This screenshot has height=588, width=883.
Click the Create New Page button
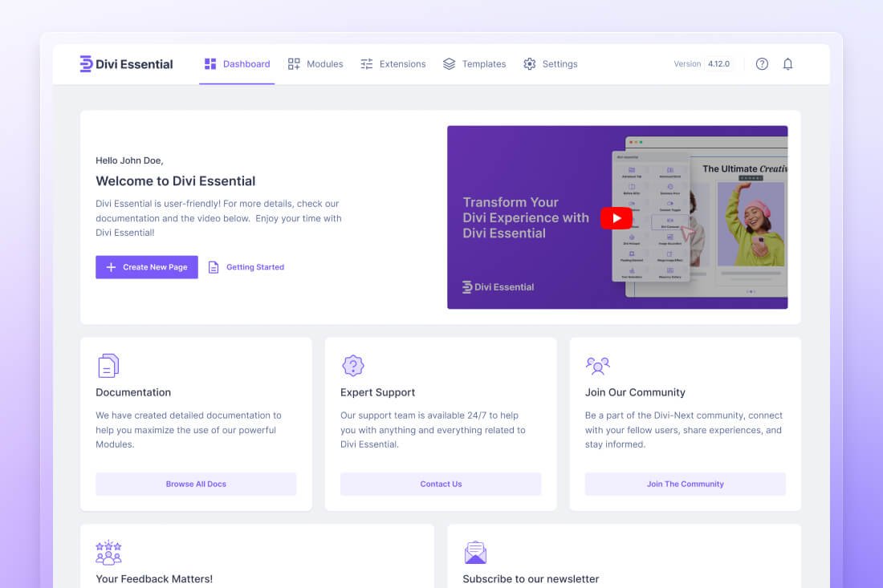146,266
